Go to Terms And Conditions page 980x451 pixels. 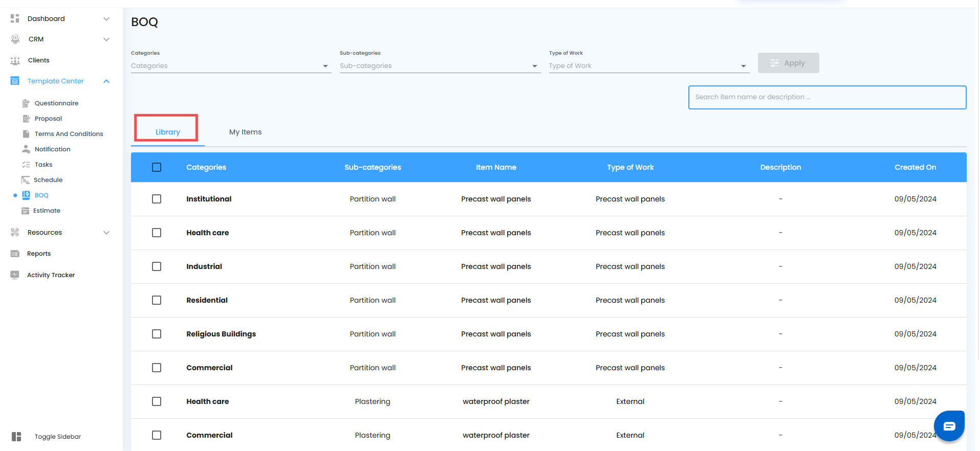[x=69, y=134]
